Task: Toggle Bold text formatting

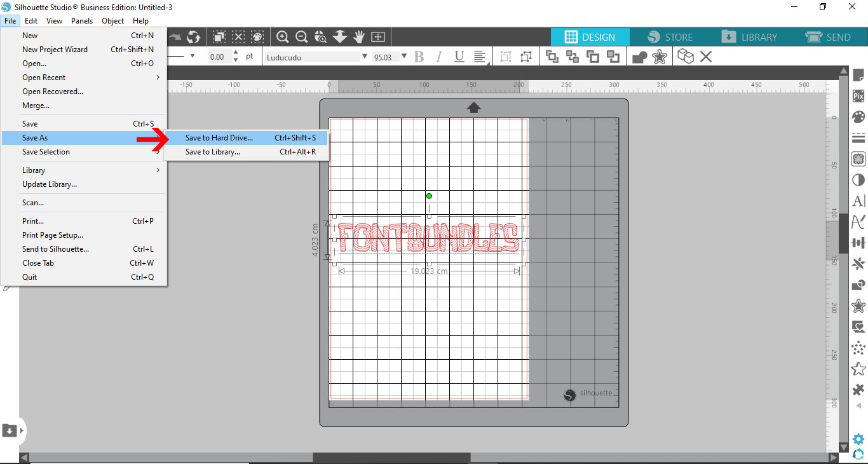Action: pyautogui.click(x=419, y=57)
